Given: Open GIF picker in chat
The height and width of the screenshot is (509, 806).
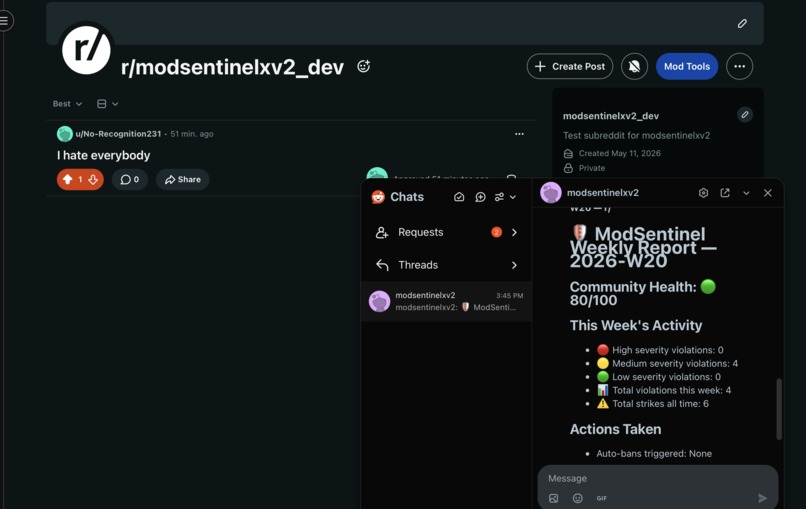Looking at the screenshot, I should pos(601,498).
